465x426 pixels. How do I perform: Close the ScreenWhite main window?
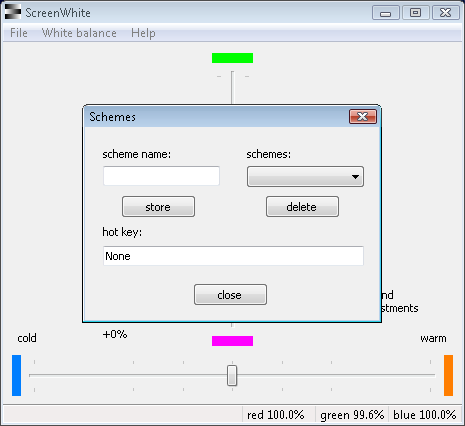pos(446,13)
